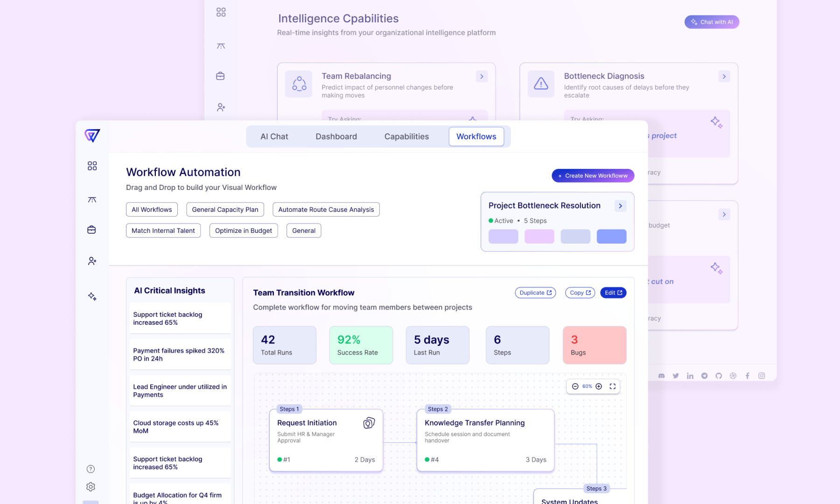Click the grid icon in the back window sidebar
Image resolution: width=840 pixels, height=504 pixels.
tap(221, 12)
